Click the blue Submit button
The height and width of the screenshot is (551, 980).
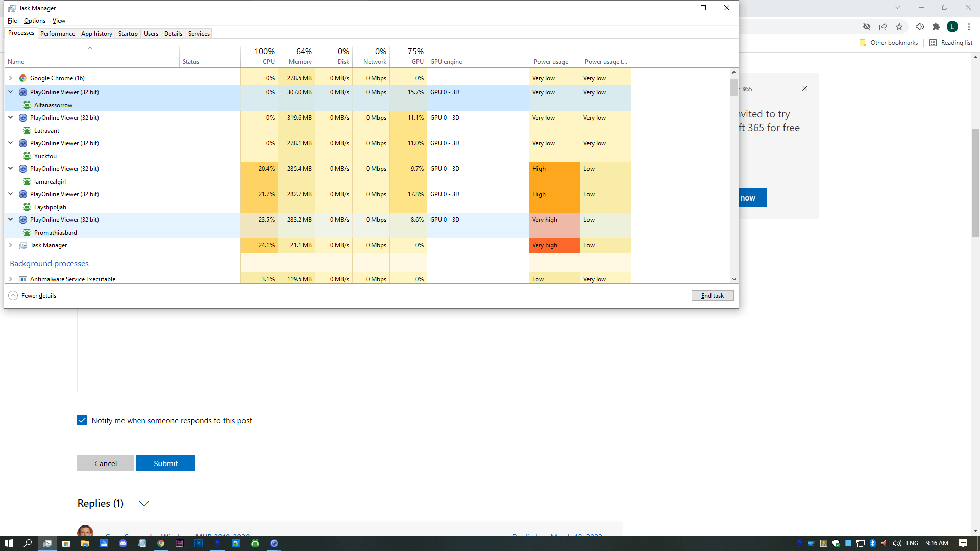(165, 463)
